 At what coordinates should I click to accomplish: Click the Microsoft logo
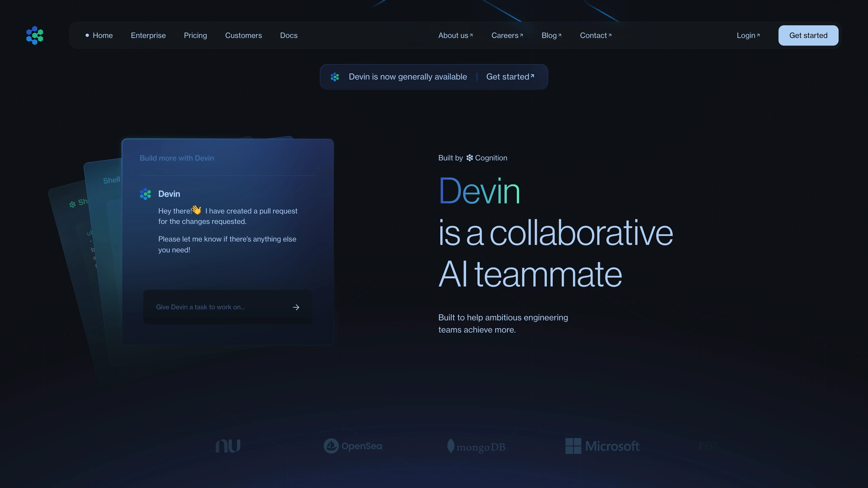(602, 446)
